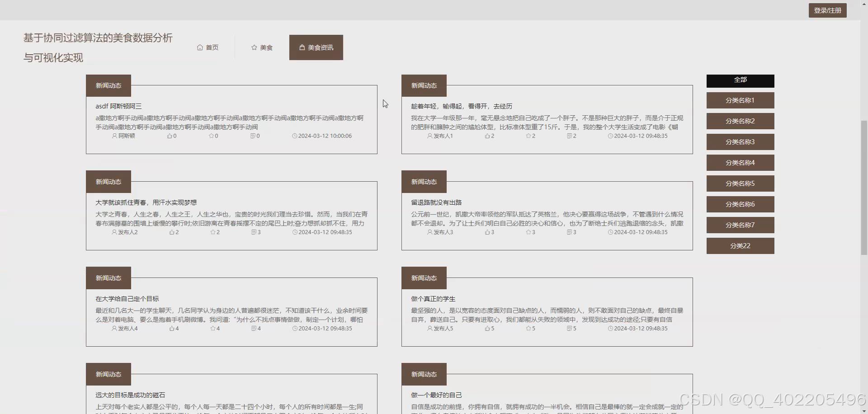Click the comment icon on 发布人3 article
Screen dimensions: 868x414
tap(569, 232)
